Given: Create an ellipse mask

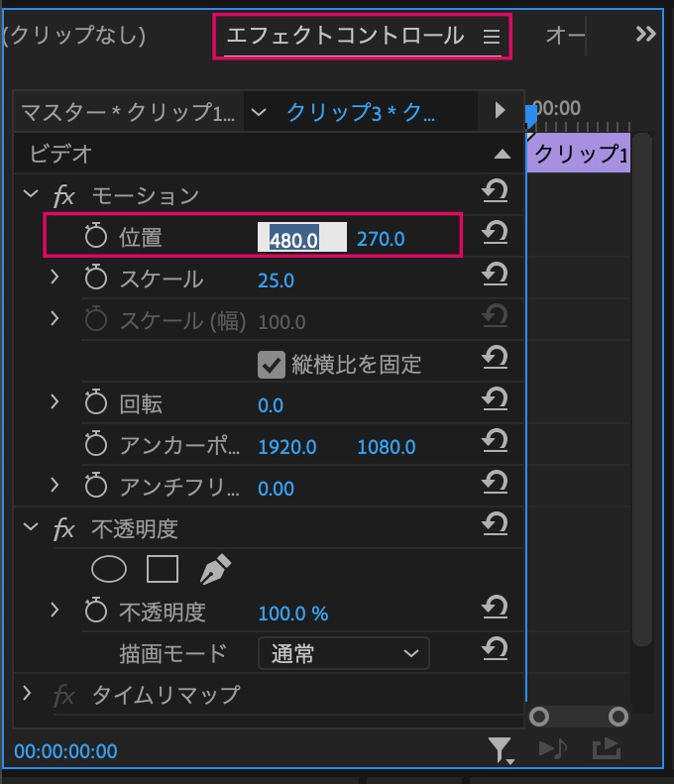Looking at the screenshot, I should coord(109,569).
